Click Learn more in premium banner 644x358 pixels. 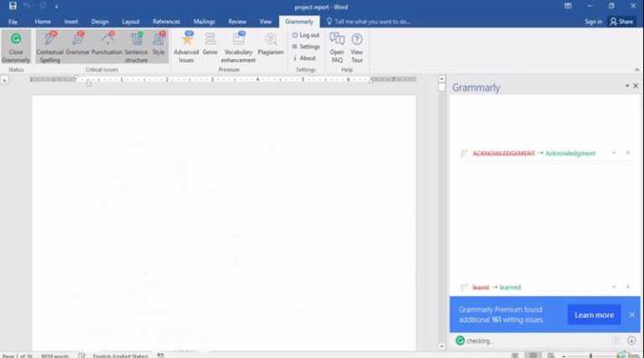pyautogui.click(x=594, y=315)
